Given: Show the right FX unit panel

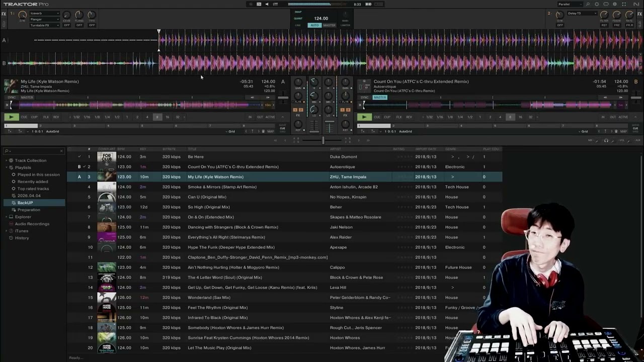Looking at the screenshot, I should (640, 14).
